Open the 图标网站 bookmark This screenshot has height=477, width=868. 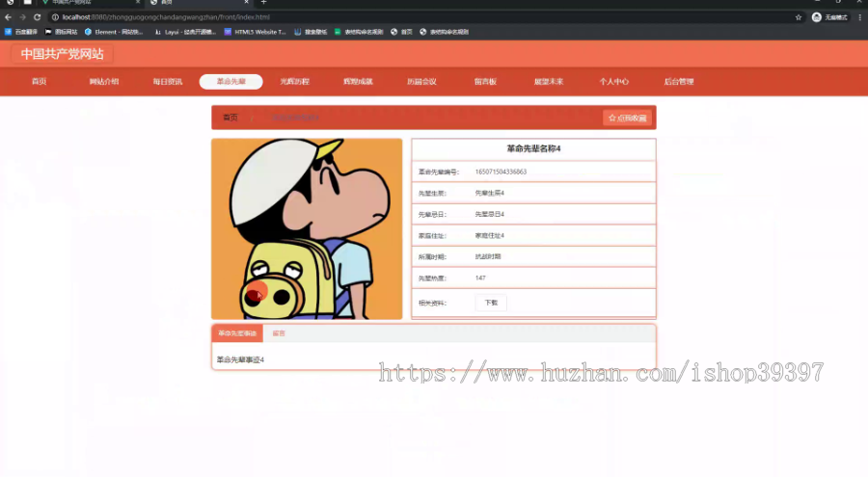pyautogui.click(x=61, y=32)
